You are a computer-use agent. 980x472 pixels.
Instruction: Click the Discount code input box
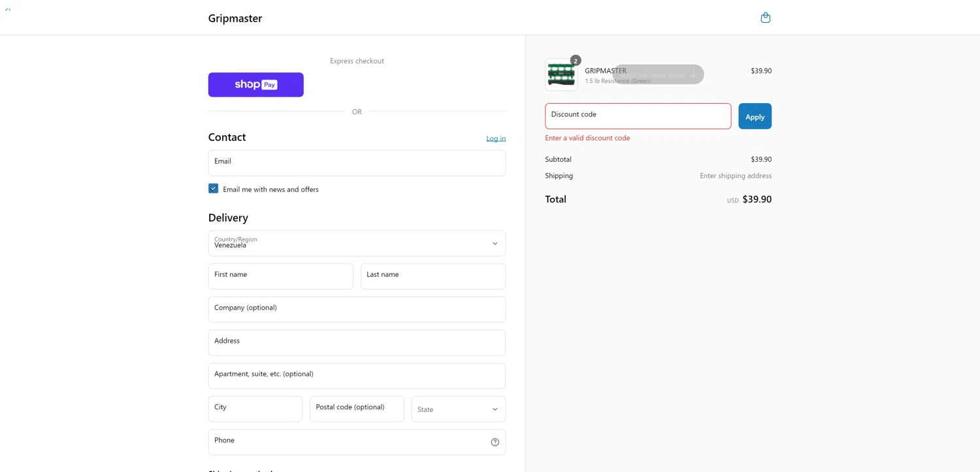[638, 116]
